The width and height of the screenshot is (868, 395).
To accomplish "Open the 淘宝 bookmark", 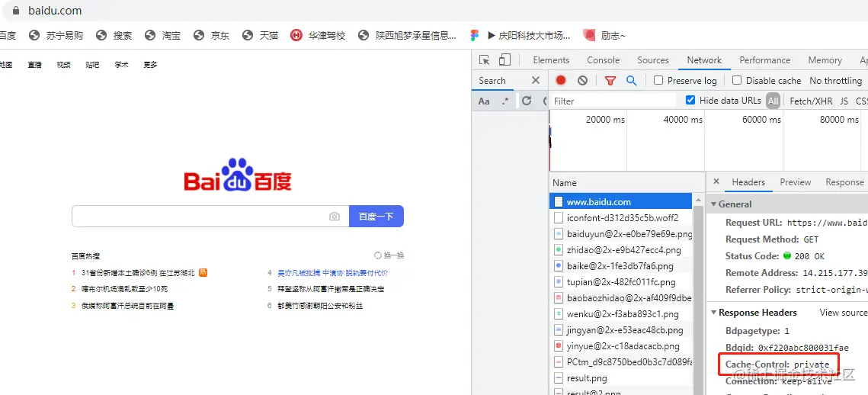I will [x=162, y=35].
